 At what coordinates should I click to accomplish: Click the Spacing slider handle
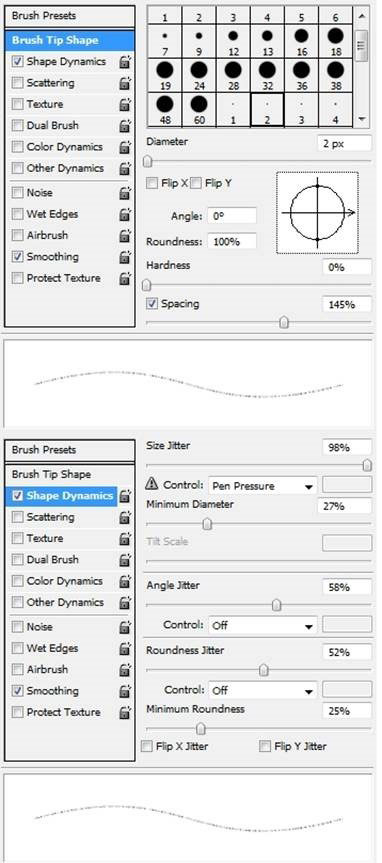[284, 323]
